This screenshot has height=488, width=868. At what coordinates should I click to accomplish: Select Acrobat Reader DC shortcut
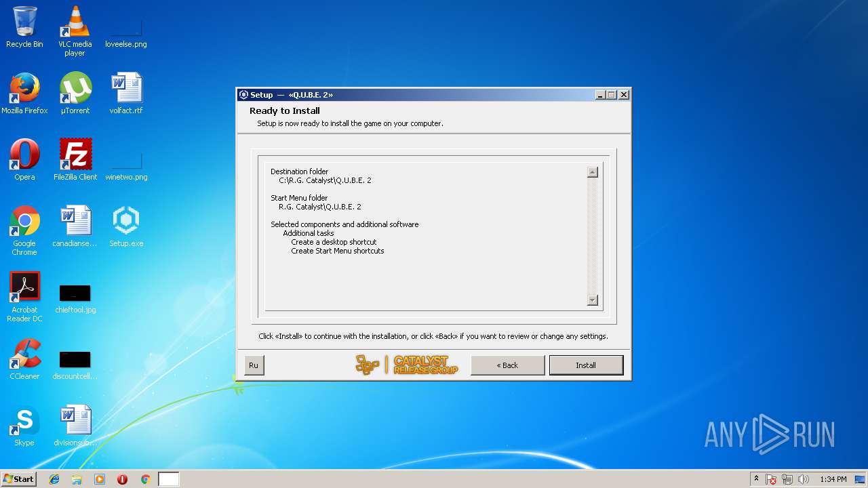(x=24, y=297)
